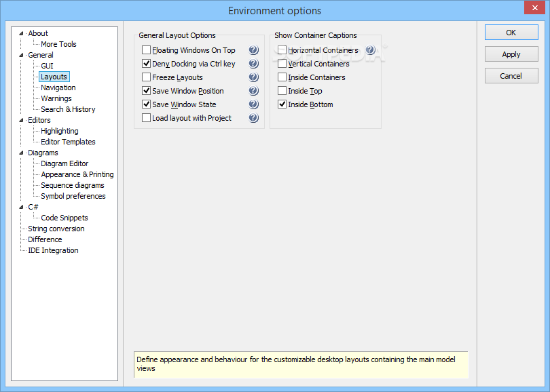Open GUI settings page
The width and height of the screenshot is (550, 392).
point(47,66)
